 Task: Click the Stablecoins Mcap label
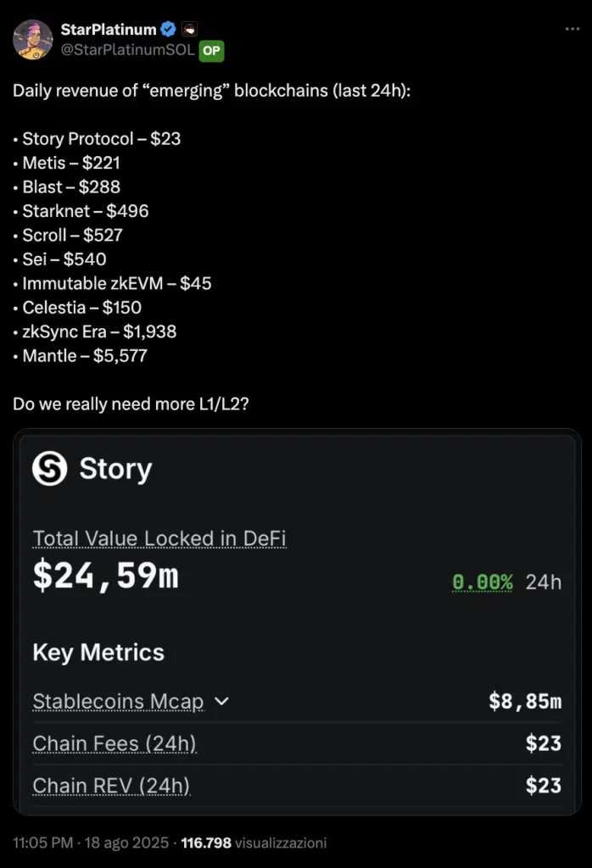point(118,702)
